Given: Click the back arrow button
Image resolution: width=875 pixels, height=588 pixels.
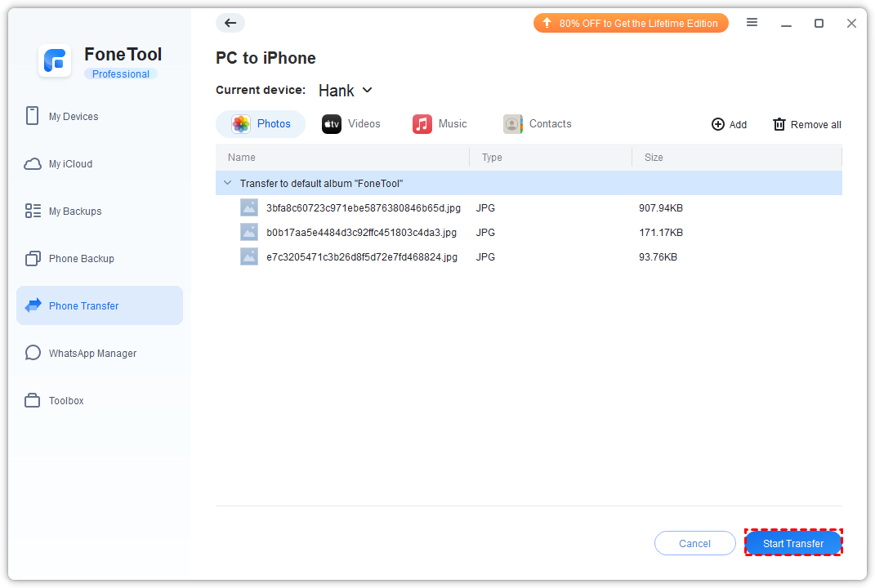Looking at the screenshot, I should point(230,23).
